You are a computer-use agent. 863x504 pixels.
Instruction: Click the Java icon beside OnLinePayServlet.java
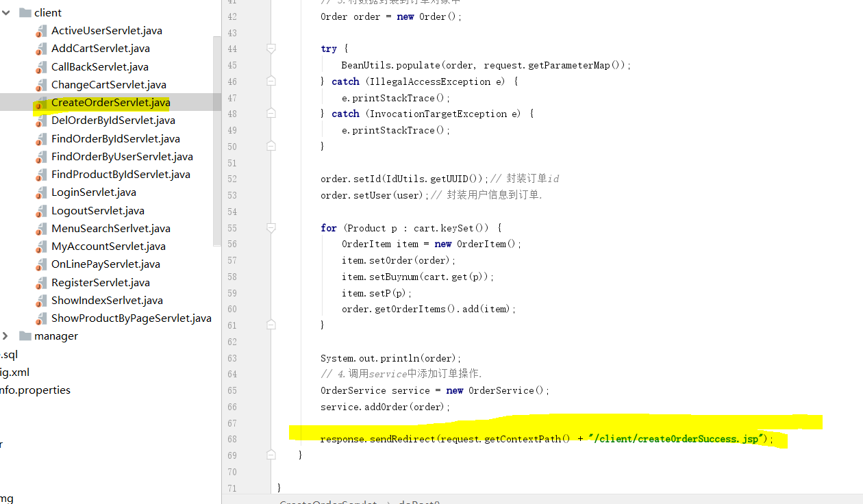[40, 264]
